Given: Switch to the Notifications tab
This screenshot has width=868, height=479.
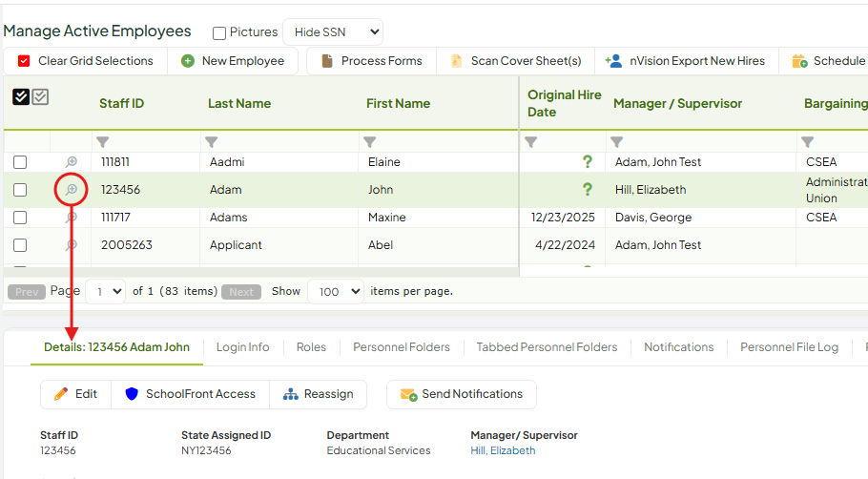Looking at the screenshot, I should pos(679,347).
